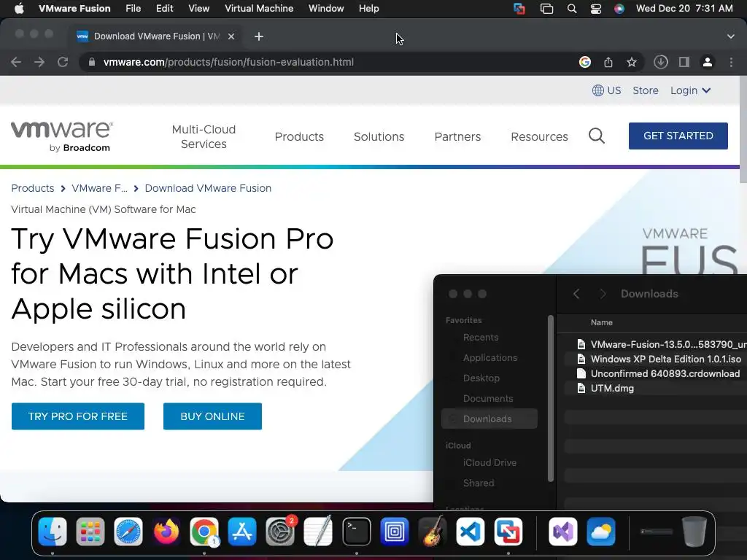The width and height of the screenshot is (747, 560).
Task: Select VMware-Fusion-13.5.0 file in Downloads
Action: 656,344
